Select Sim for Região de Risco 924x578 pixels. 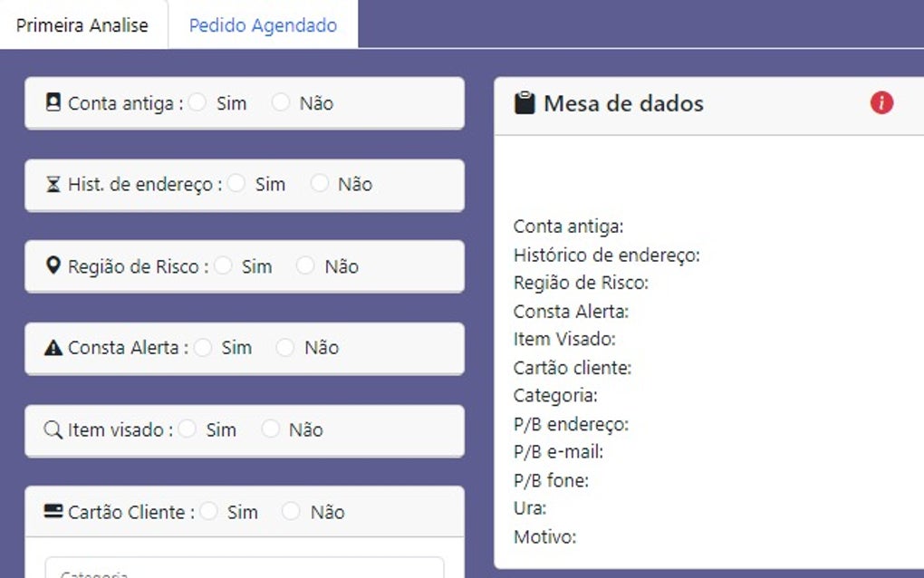222,265
